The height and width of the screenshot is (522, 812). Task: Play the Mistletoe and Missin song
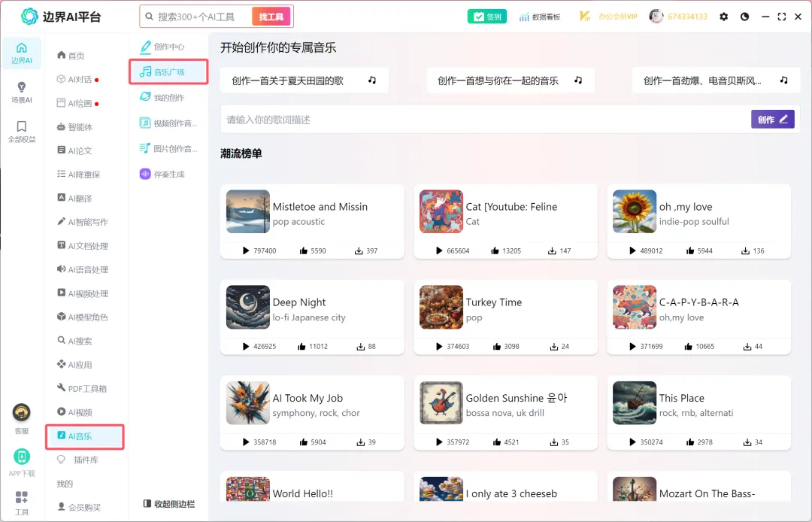click(x=246, y=250)
